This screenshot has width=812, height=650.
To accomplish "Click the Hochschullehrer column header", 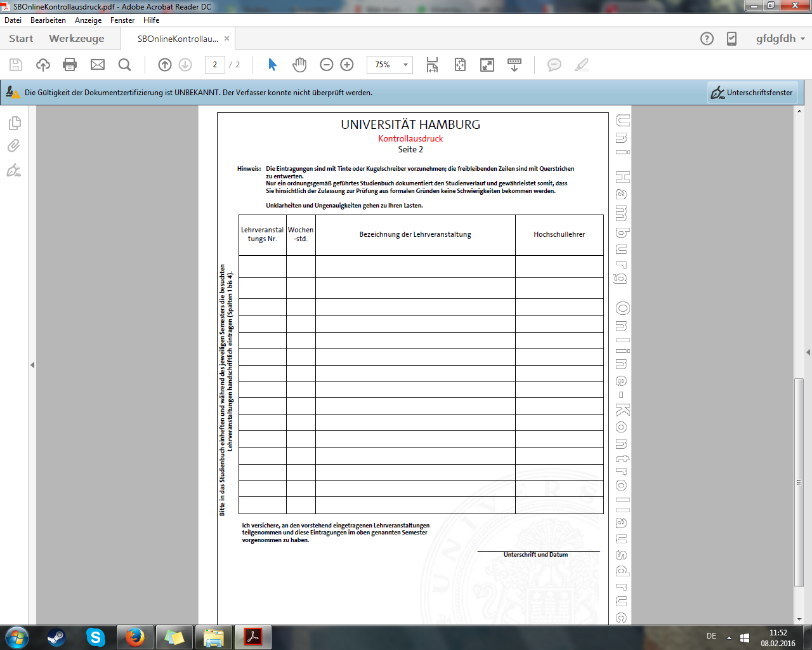I will (x=560, y=234).
